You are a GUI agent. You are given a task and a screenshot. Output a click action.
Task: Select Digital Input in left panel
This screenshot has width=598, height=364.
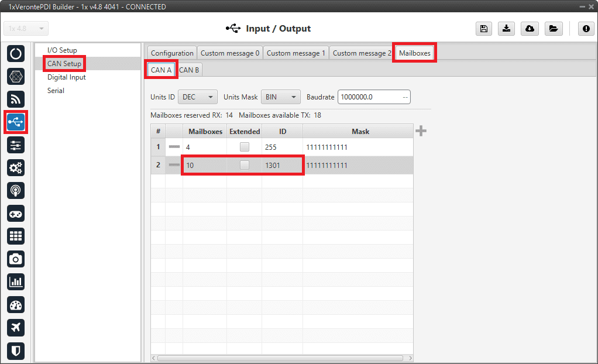(x=67, y=77)
